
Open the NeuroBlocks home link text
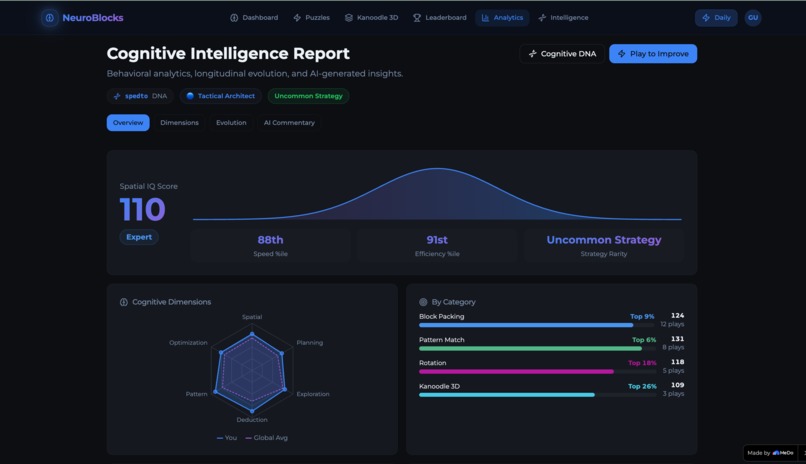point(93,17)
